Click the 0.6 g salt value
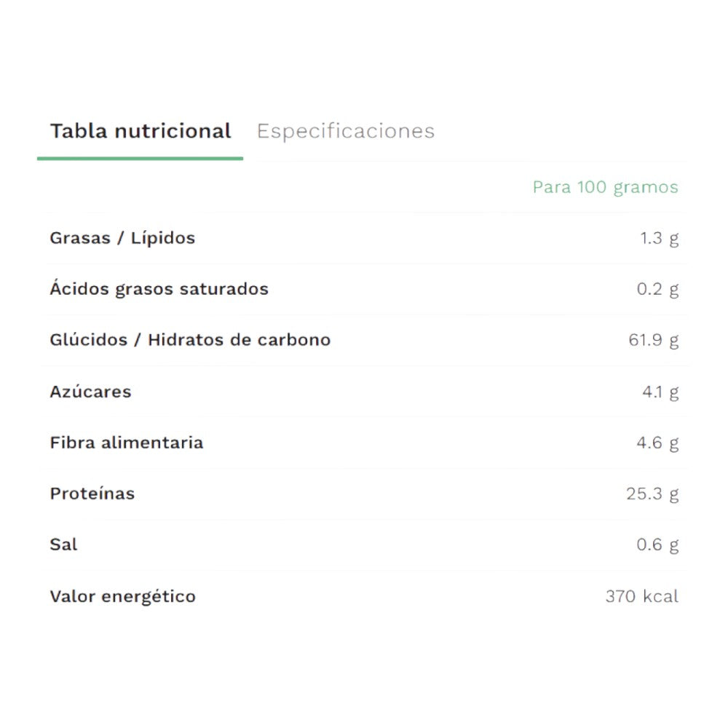 click(657, 545)
